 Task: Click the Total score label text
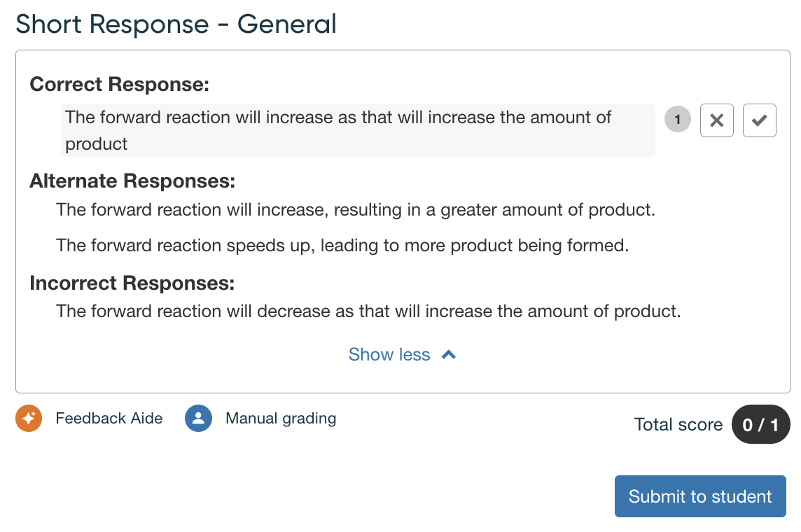[x=678, y=425]
